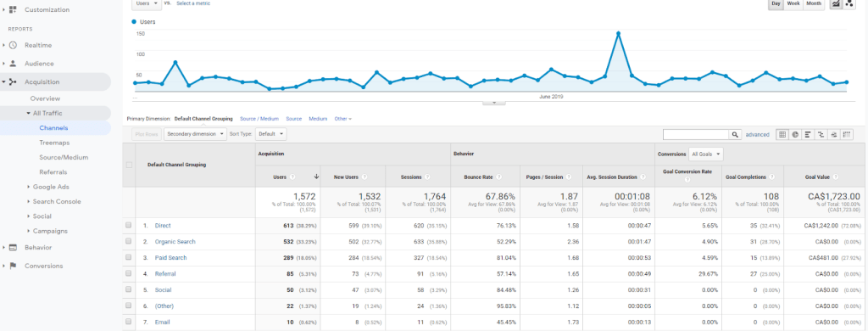
Task: Open the All Goals conversions dropdown
Action: coord(706,154)
